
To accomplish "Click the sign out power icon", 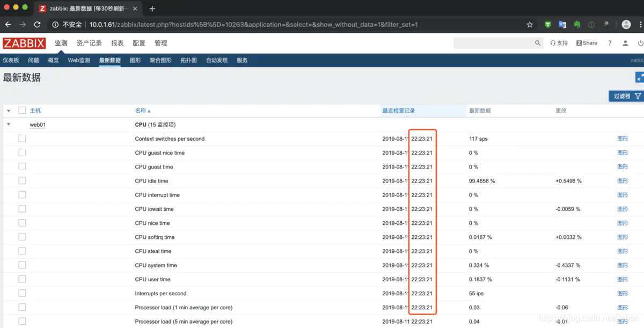I will tap(641, 43).
